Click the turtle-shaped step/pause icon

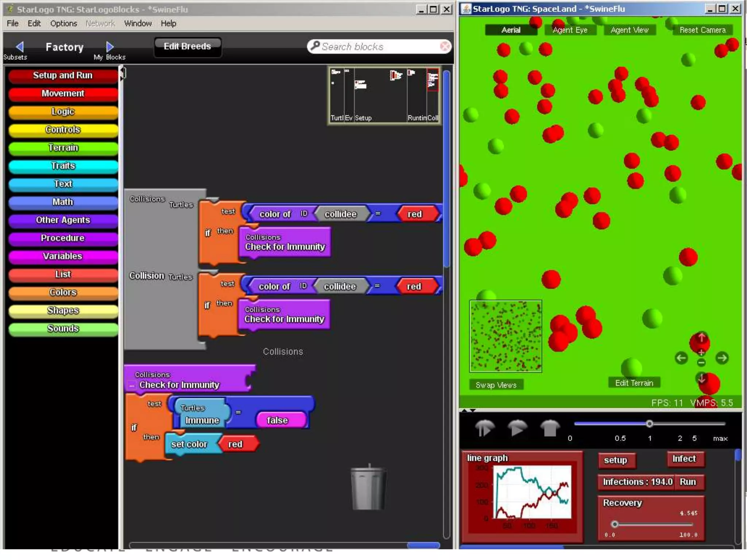[x=484, y=428]
